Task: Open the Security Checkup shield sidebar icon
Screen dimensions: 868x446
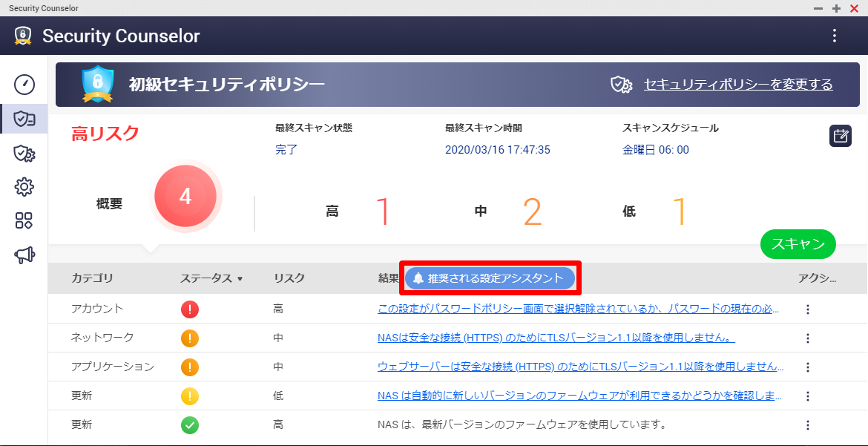Action: pos(24,119)
